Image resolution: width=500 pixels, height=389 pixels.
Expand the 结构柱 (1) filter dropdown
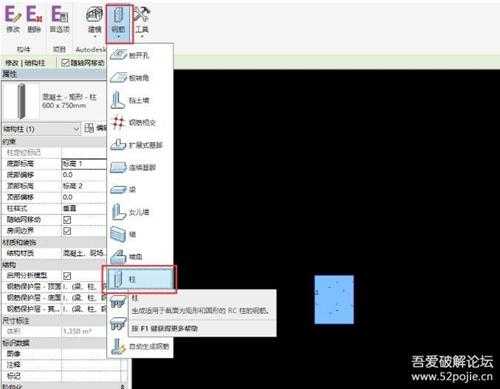pos(41,129)
